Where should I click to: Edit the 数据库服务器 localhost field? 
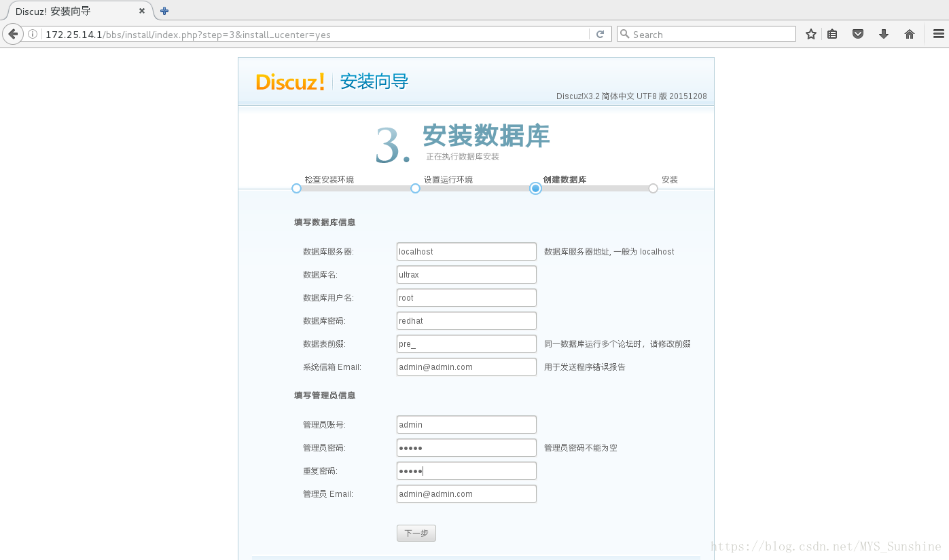click(467, 251)
